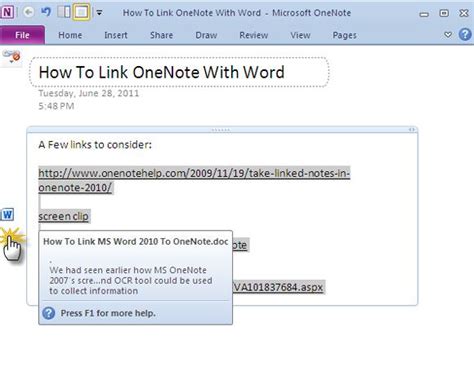The height and width of the screenshot is (376, 474).
Task: Open Customize Quick Access Toolbar dropdown
Action: click(99, 13)
